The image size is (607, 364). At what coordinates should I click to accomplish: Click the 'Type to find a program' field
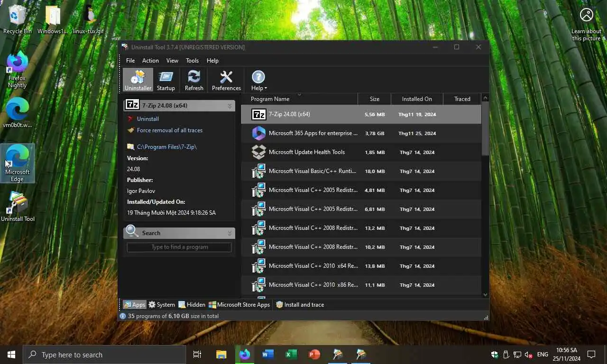click(179, 247)
